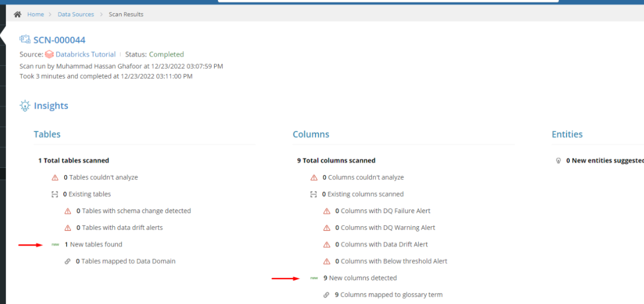Click the top search input field
Image resolution: width=644 pixels, height=304 pixels.
tap(388, 1)
